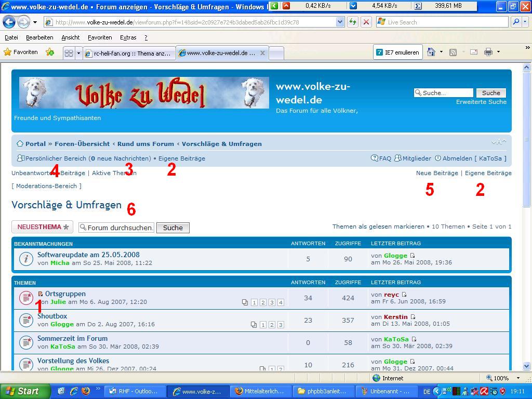
Task: Click the topic icon next to Ortsgruppen
Action: [26, 298]
